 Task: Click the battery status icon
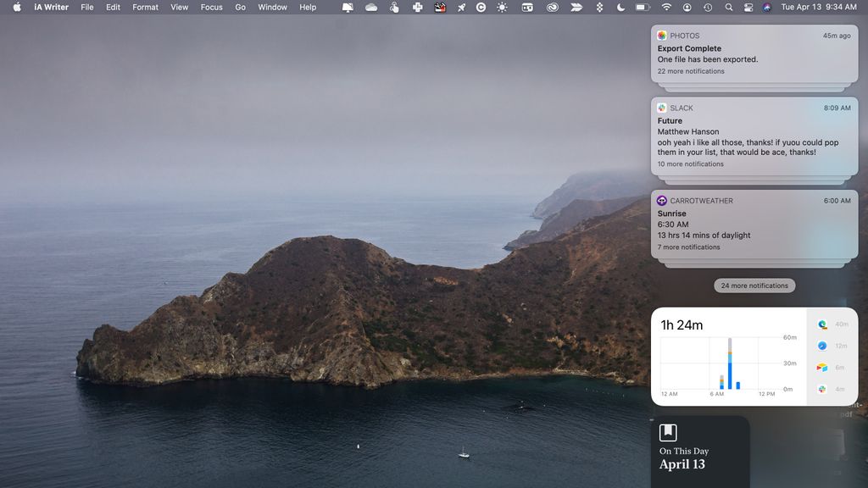click(642, 7)
